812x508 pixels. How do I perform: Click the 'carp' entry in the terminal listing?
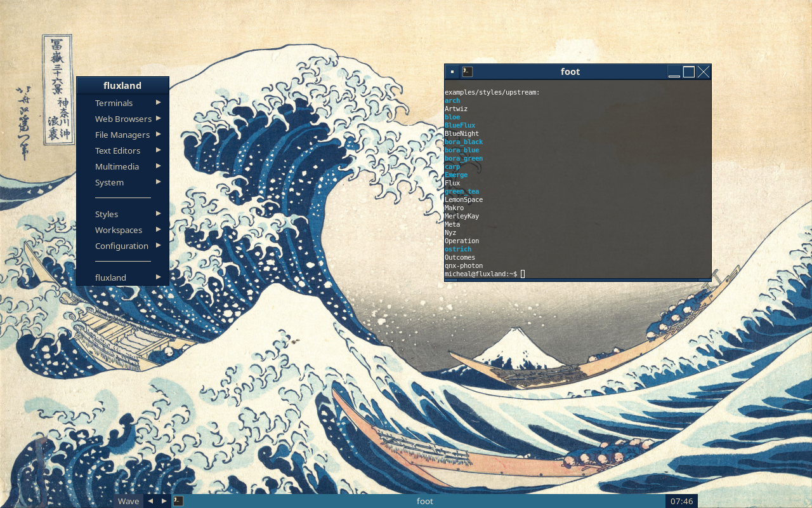(x=452, y=167)
